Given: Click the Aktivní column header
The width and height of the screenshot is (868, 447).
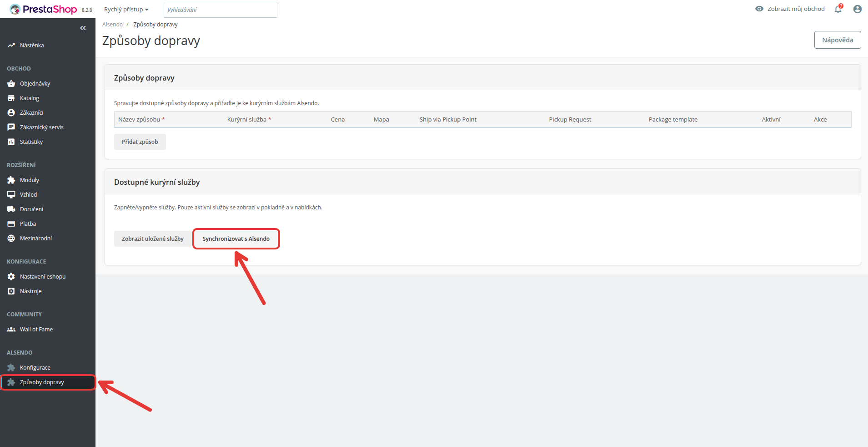Looking at the screenshot, I should [x=771, y=120].
